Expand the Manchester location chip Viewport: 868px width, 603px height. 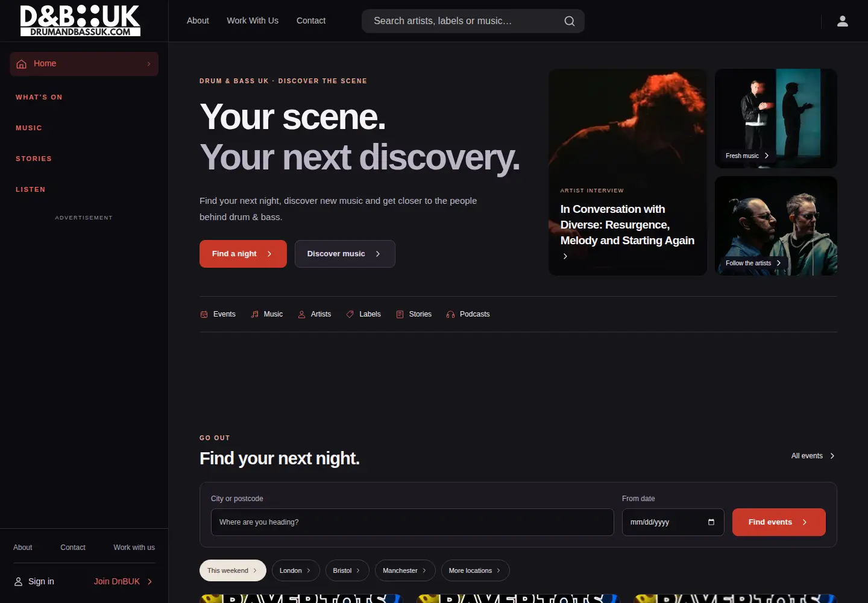pos(404,570)
